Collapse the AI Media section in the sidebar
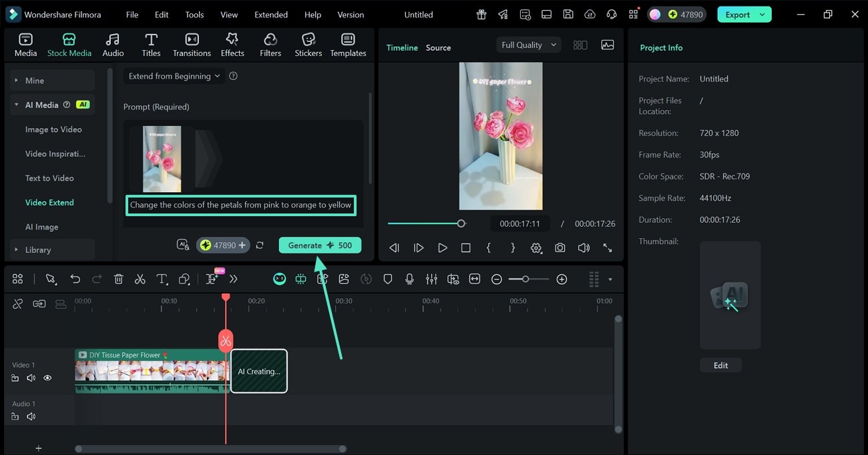This screenshot has height=455, width=868. 16,104
